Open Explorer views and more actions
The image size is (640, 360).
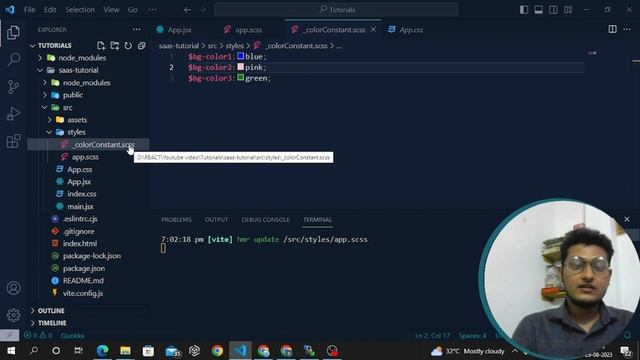tap(136, 29)
